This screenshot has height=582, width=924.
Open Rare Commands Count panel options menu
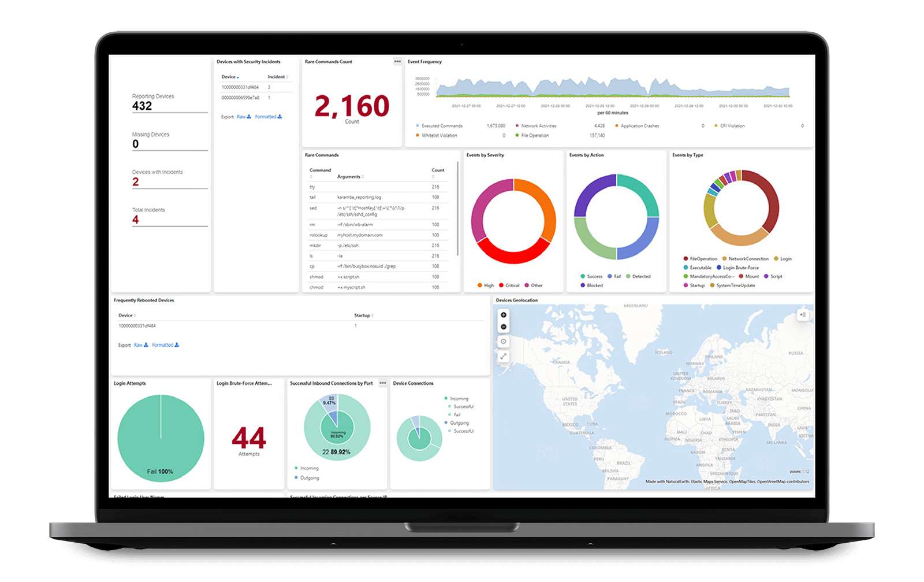coord(397,61)
